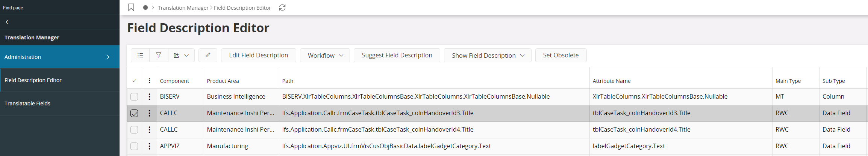The height and width of the screenshot is (156, 868).
Task: Open row actions menu for BISERV row
Action: pyautogui.click(x=149, y=97)
